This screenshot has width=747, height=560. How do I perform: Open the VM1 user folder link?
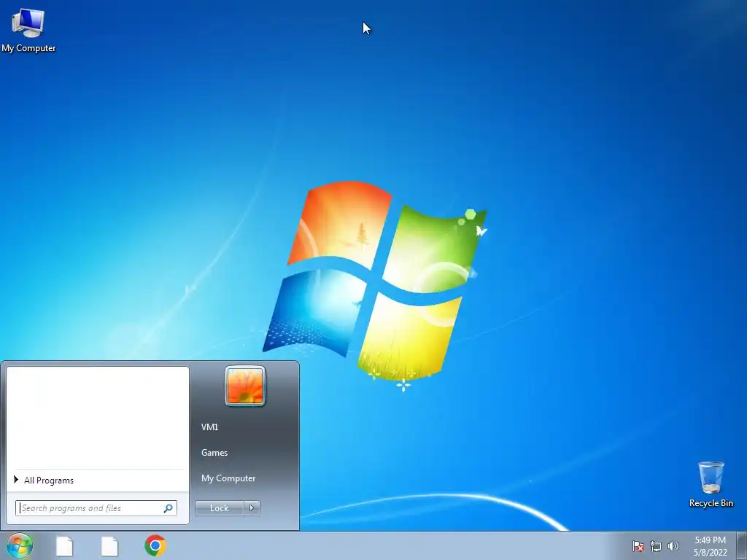click(209, 427)
